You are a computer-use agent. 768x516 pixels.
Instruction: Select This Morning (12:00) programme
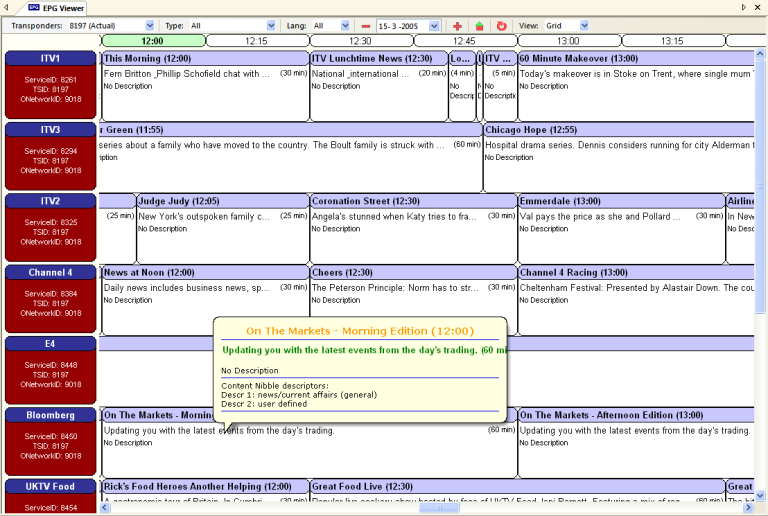[x=206, y=86]
